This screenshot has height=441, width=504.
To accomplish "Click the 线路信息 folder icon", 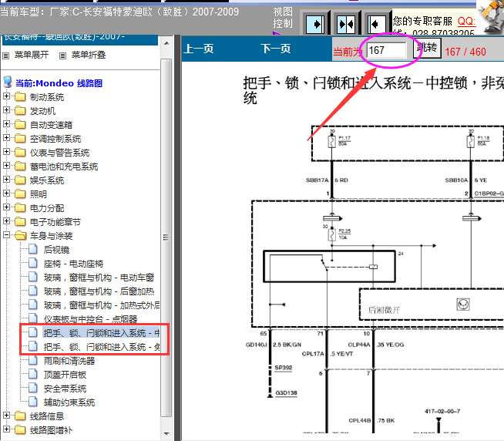I will 20,416.
